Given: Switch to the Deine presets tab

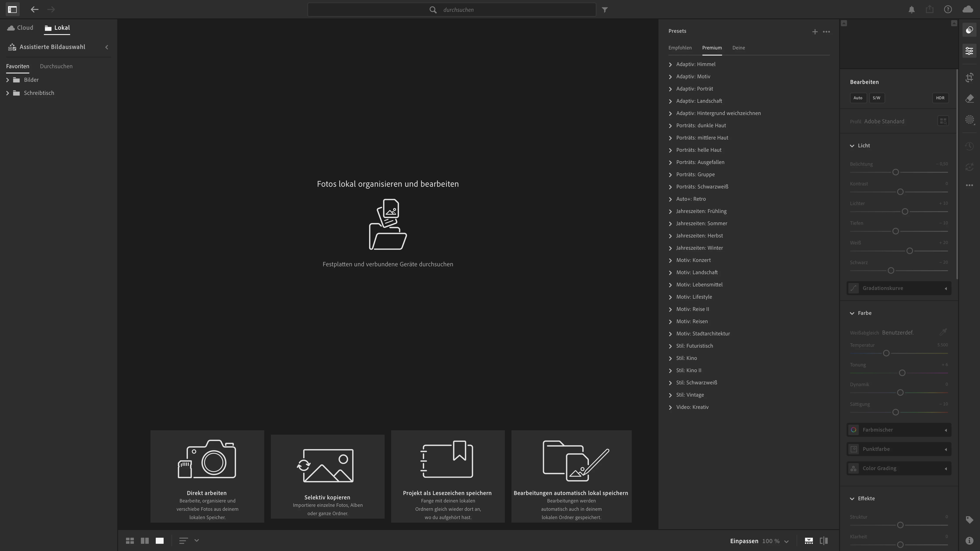Looking at the screenshot, I should point(738,48).
